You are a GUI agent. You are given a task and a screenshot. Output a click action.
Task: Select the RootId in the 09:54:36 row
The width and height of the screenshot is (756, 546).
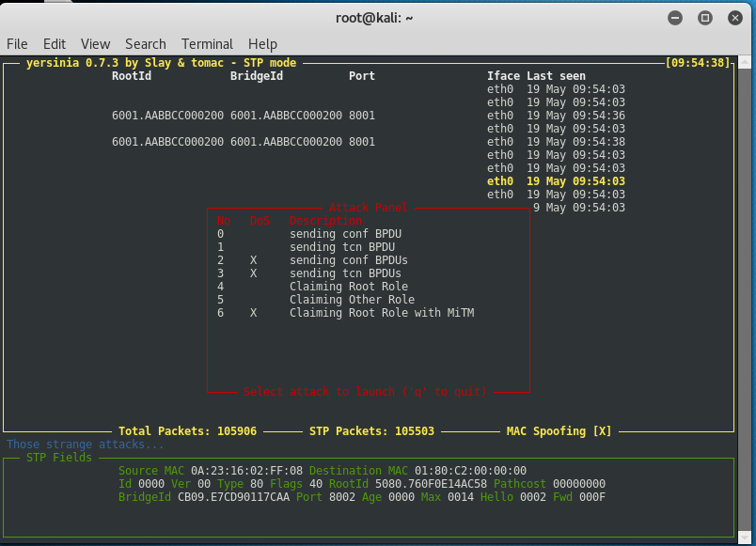coord(167,116)
